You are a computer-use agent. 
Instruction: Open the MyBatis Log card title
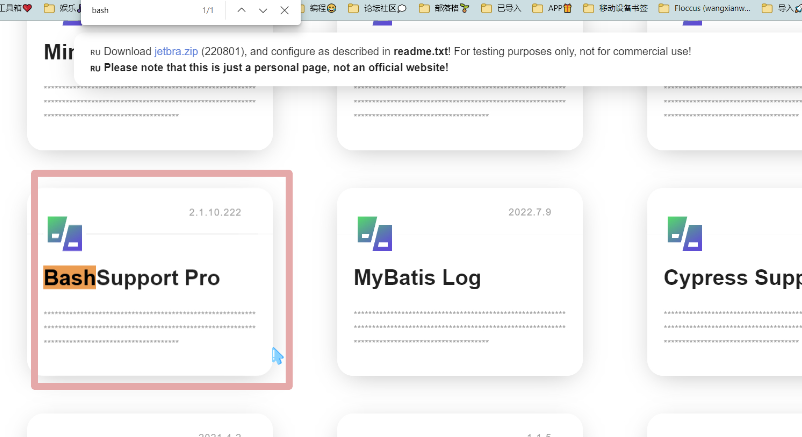coord(417,278)
